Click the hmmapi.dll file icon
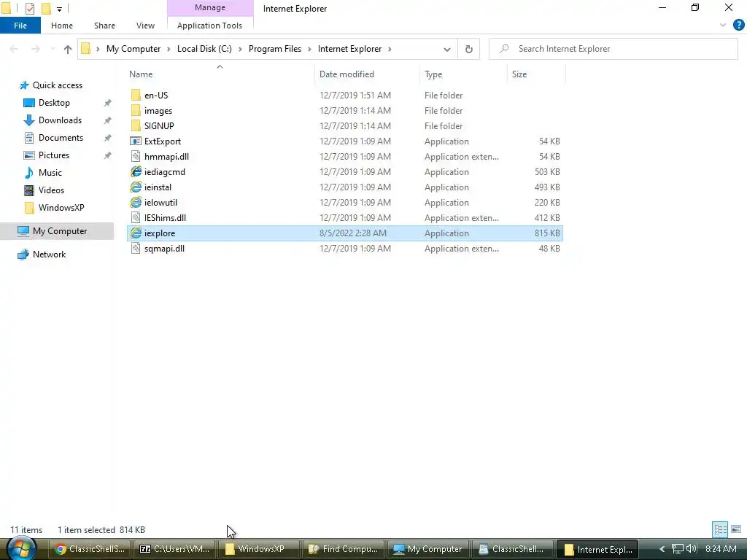747x560 pixels. coord(136,156)
